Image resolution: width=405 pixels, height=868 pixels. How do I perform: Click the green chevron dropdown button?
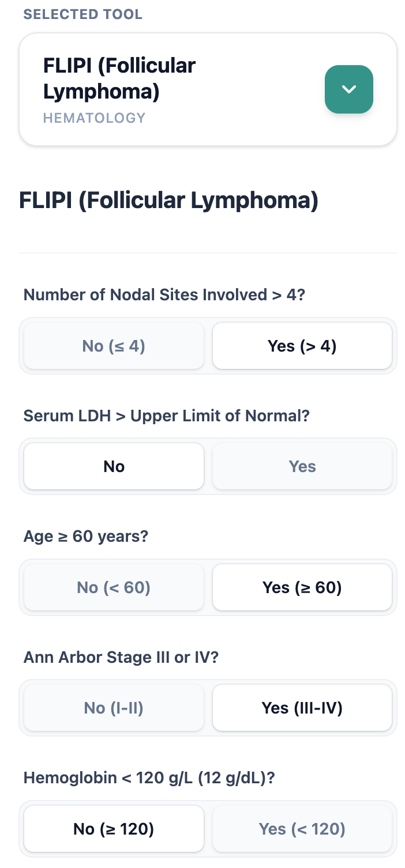click(x=348, y=89)
